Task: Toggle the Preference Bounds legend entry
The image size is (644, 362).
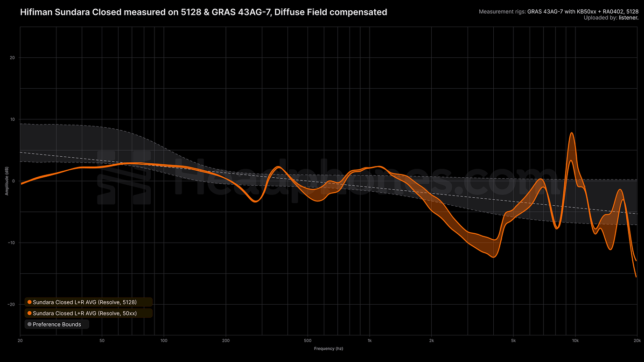Action: point(56,324)
